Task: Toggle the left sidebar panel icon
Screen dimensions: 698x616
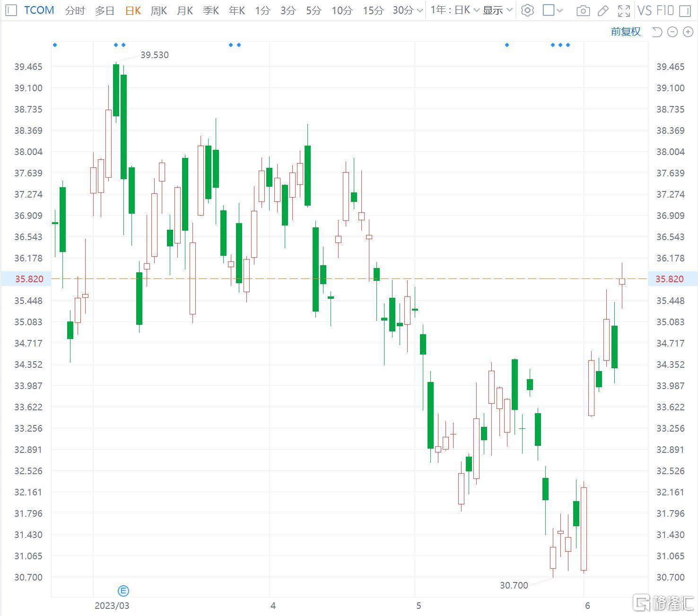Action: click(x=11, y=10)
